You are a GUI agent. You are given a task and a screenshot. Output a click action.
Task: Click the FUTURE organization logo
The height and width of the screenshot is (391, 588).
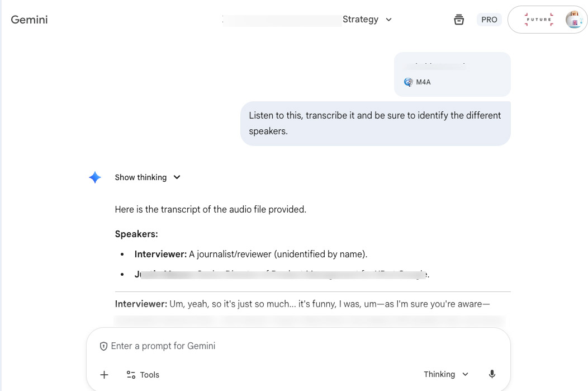(539, 20)
